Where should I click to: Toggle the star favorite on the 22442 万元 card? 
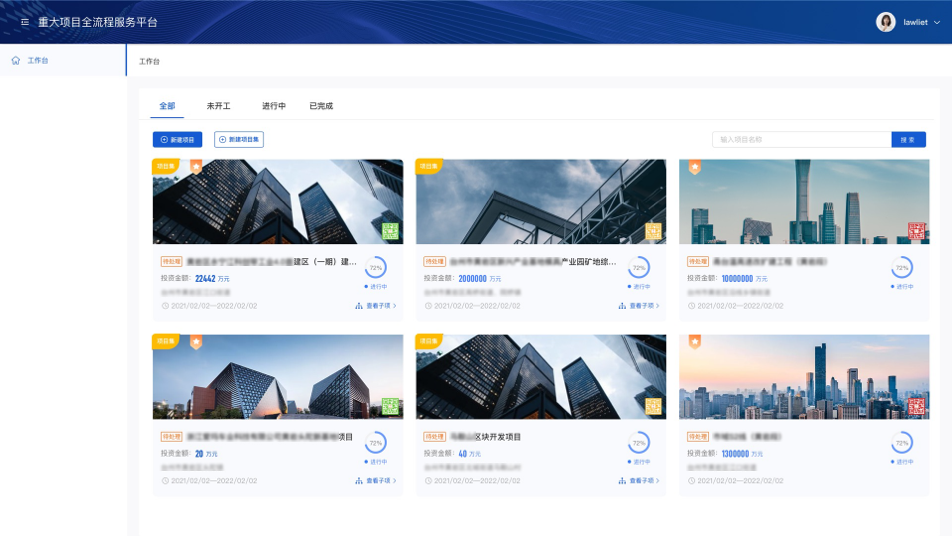pos(196,168)
